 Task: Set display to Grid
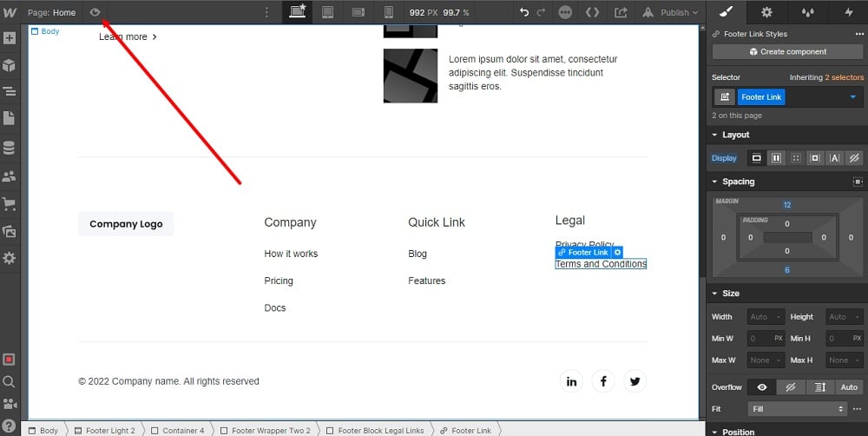(x=795, y=158)
